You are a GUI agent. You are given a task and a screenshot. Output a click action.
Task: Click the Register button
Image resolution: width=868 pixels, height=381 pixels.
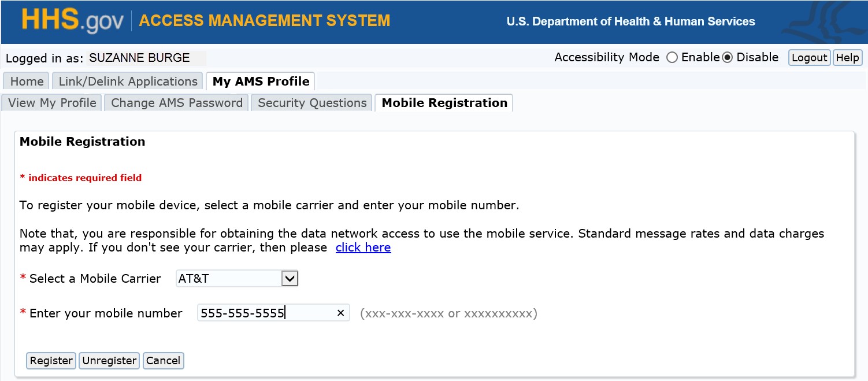pyautogui.click(x=51, y=360)
